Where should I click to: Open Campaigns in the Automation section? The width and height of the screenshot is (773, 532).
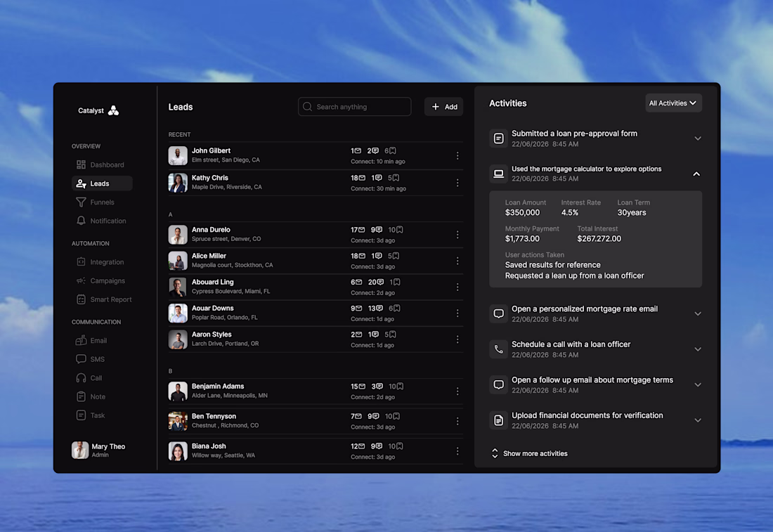[102, 280]
